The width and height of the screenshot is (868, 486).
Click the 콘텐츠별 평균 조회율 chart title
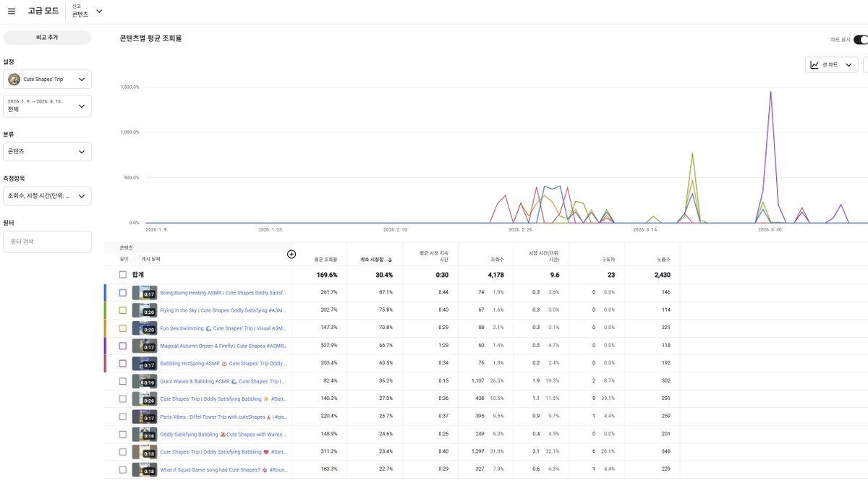[x=150, y=38]
